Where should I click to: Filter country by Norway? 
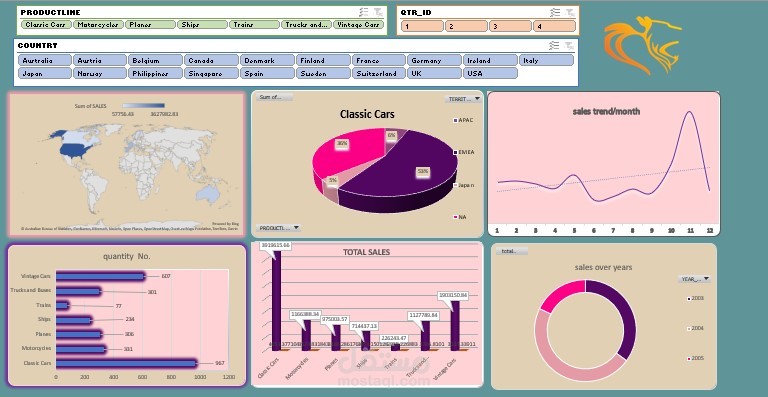100,73
